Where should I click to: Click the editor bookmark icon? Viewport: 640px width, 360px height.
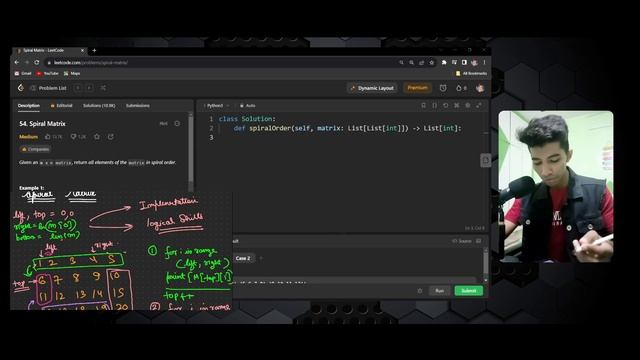[423, 105]
